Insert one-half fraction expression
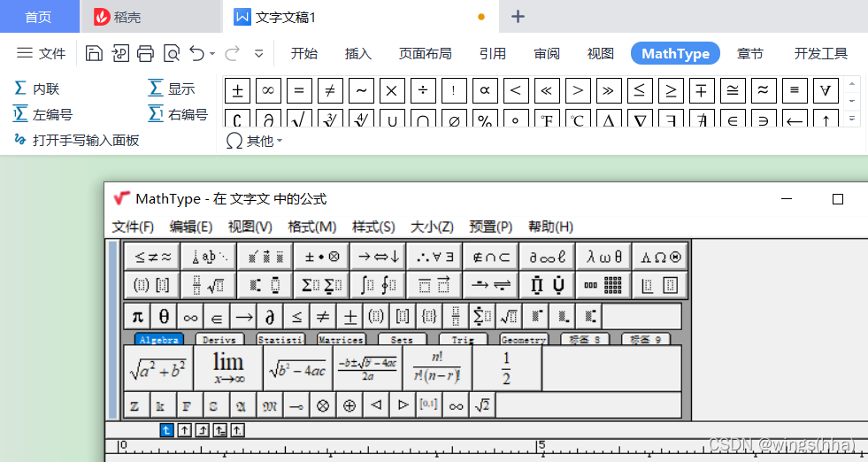This screenshot has width=868, height=462. (506, 368)
